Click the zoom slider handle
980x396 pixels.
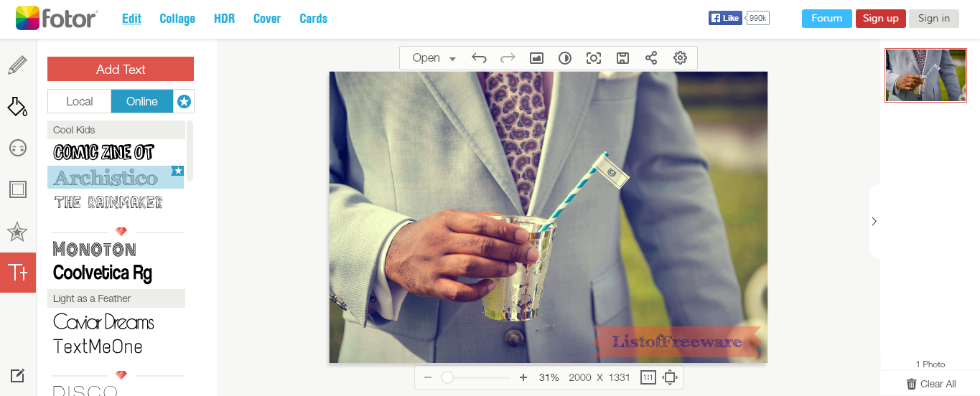pos(447,377)
